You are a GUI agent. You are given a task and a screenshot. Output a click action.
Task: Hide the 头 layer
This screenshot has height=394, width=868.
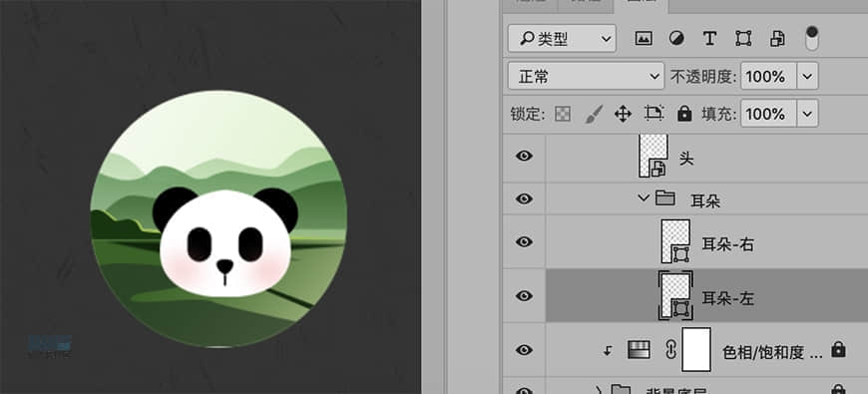[x=524, y=156]
